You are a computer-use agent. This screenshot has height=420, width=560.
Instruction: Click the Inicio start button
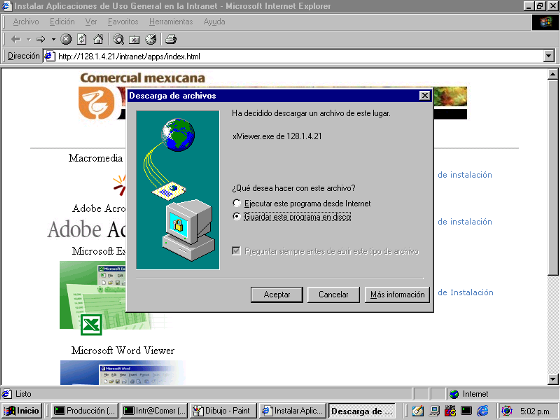(x=22, y=411)
